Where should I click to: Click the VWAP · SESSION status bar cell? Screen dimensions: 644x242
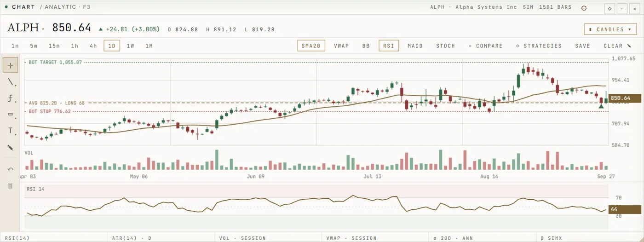pos(376,238)
